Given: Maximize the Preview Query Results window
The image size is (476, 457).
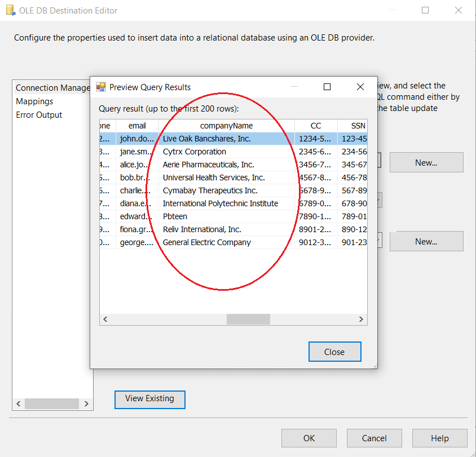Looking at the screenshot, I should click(327, 87).
